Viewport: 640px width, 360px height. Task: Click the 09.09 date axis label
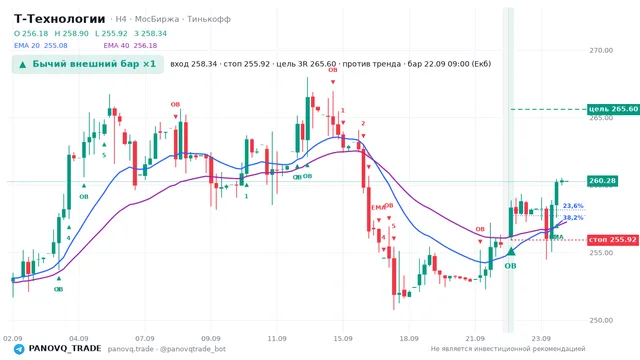pos(211,339)
